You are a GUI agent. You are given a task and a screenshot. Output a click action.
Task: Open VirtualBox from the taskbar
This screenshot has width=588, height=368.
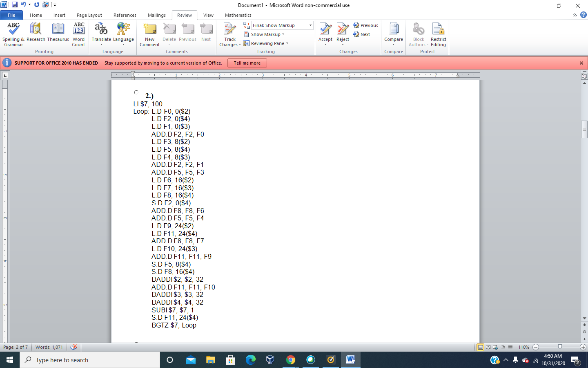click(x=270, y=360)
